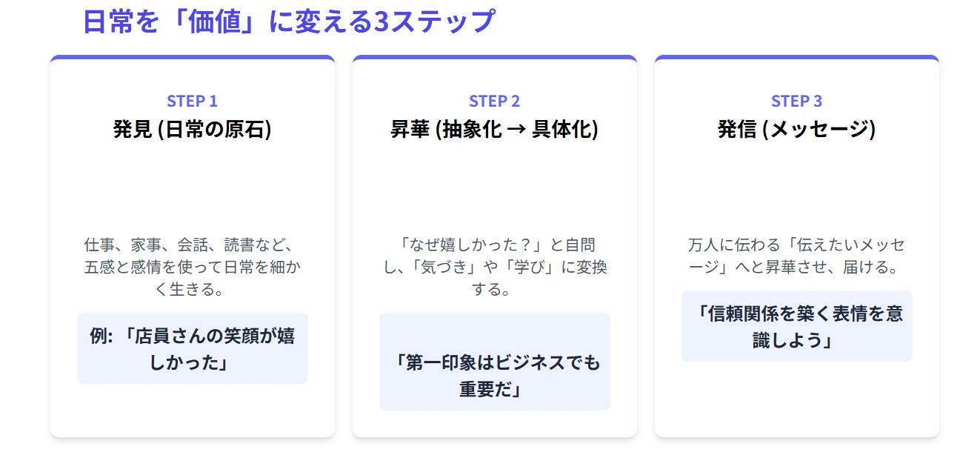This screenshot has width=980, height=458.
Task: Click the purple top bar of STEP 1 card
Action: (x=192, y=57)
